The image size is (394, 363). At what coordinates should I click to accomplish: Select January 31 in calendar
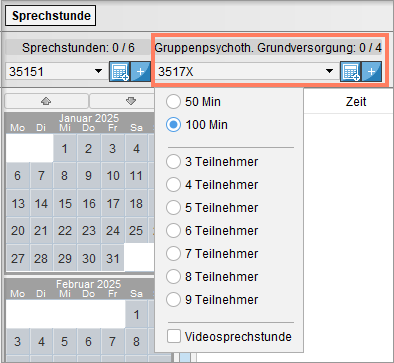point(113,258)
